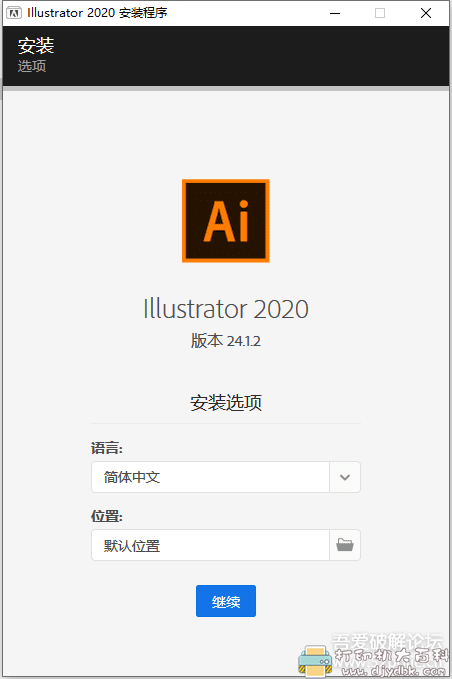The height and width of the screenshot is (679, 452).
Task: Expand the language dropdown arrow
Action: coord(345,477)
